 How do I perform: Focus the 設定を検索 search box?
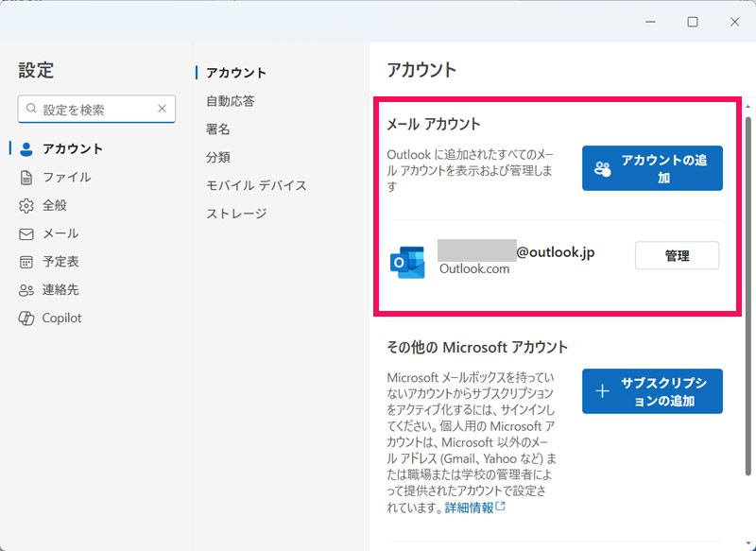click(x=96, y=109)
